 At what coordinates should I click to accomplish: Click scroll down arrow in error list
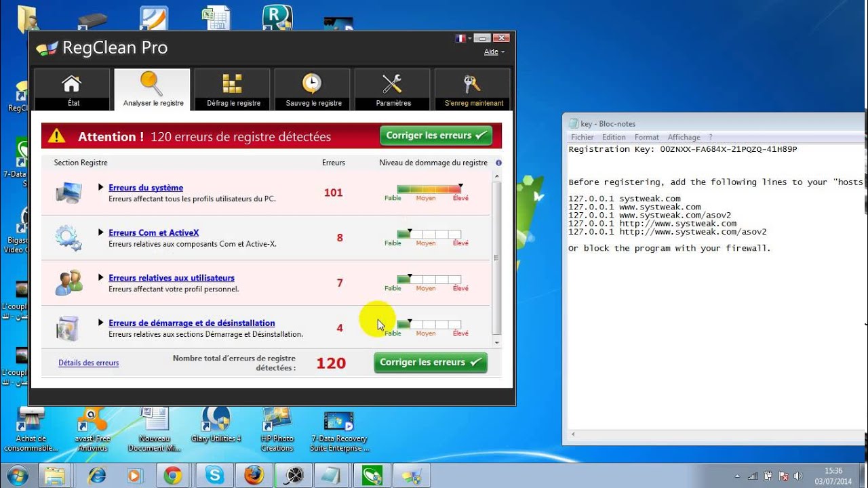pos(497,343)
